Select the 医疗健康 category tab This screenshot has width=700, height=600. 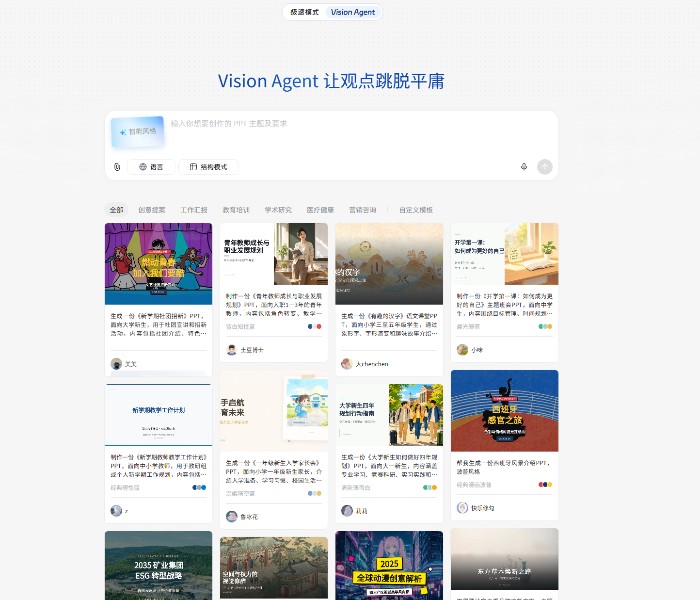pyautogui.click(x=320, y=210)
